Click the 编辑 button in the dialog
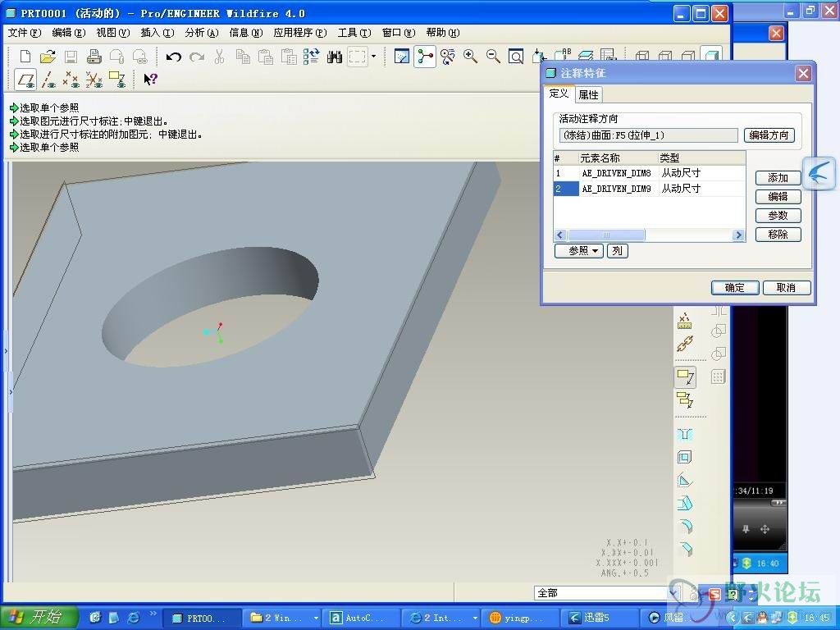The height and width of the screenshot is (630, 840). coord(778,197)
